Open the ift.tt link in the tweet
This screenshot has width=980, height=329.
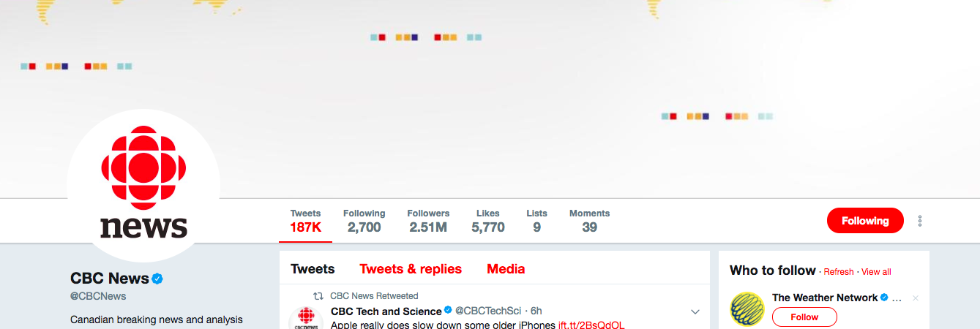[591, 325]
